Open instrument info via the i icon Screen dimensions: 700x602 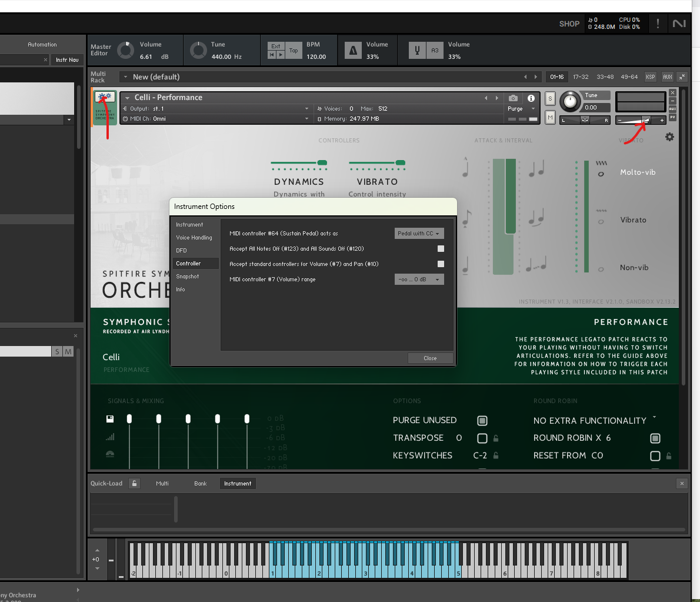pyautogui.click(x=531, y=98)
